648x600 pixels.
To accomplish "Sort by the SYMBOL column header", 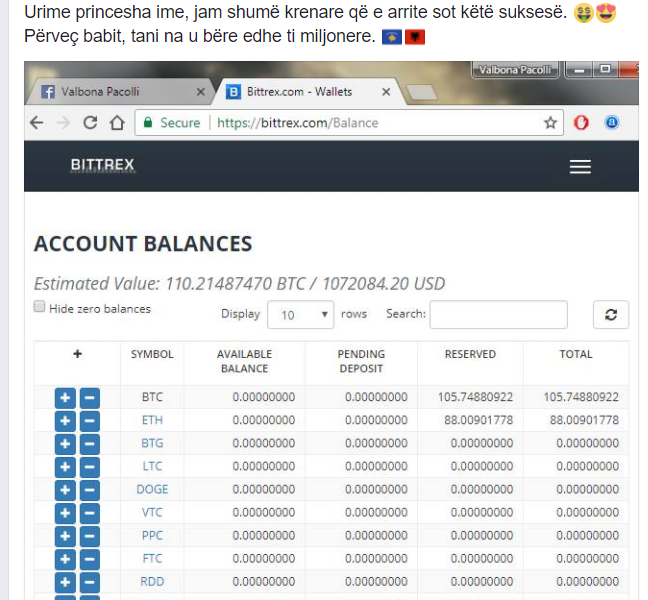I will (152, 354).
